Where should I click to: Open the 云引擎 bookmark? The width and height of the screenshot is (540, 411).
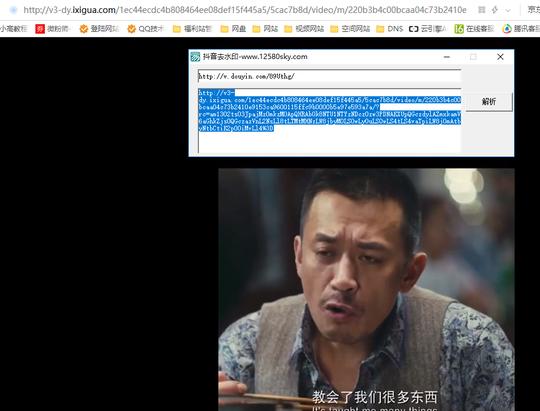tap(427, 29)
